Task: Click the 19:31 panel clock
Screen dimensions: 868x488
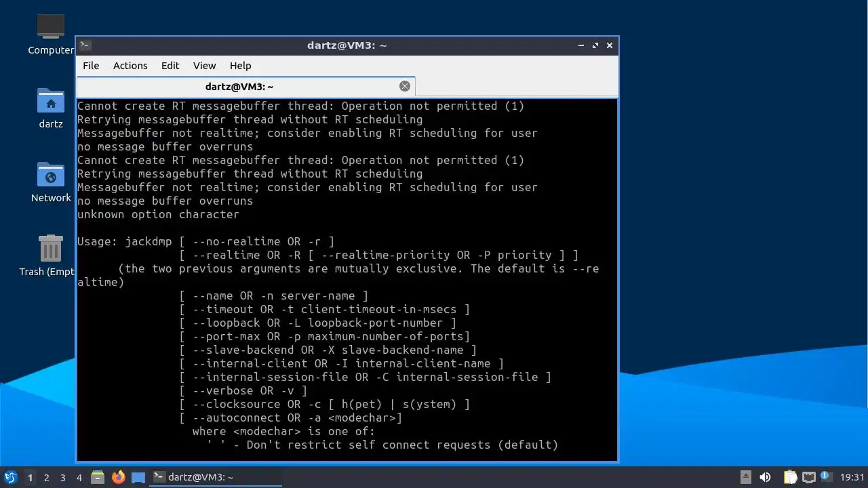Action: (852, 477)
